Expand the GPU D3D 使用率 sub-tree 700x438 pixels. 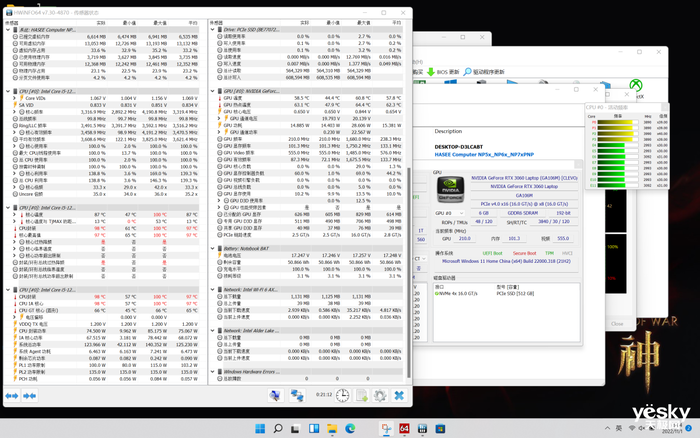pos(219,200)
